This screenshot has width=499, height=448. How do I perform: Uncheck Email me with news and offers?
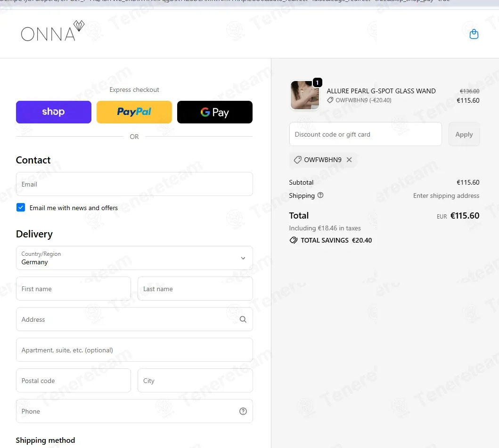tap(21, 207)
